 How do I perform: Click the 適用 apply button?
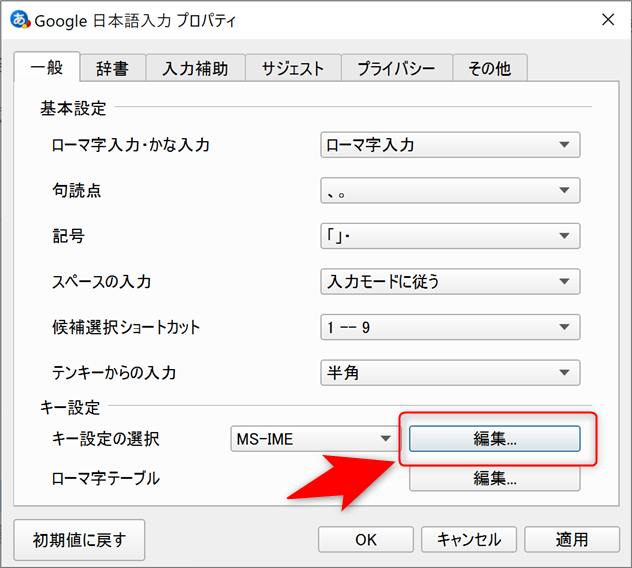point(572,539)
